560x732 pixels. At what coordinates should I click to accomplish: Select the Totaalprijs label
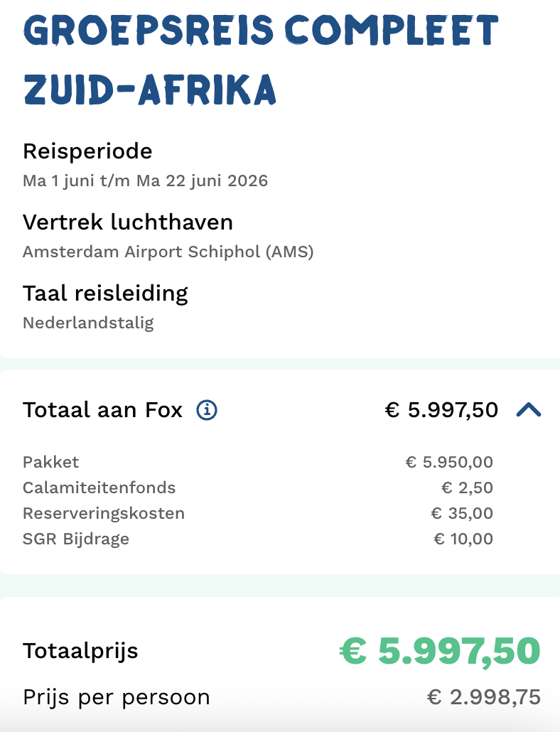(x=80, y=650)
